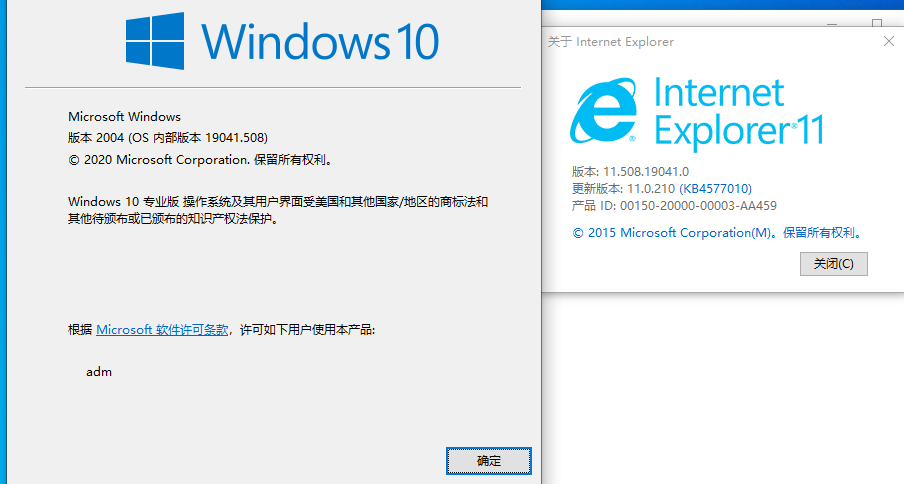Image resolution: width=904 pixels, height=484 pixels.
Task: Click the IE 产品 ID text line
Action: [x=674, y=205]
